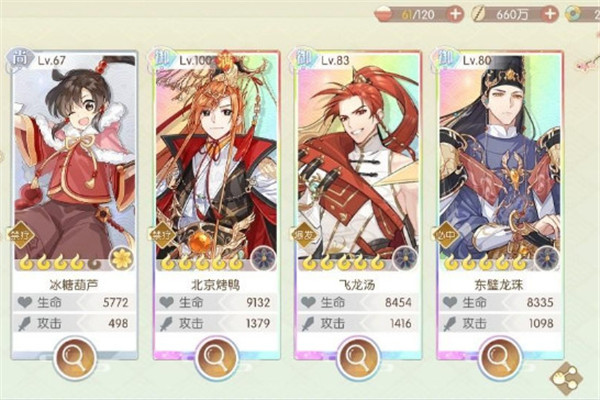The height and width of the screenshot is (400, 600).
Task: Tap the 爆发 skill badge on 飞龙汤
Action: pyautogui.click(x=305, y=235)
